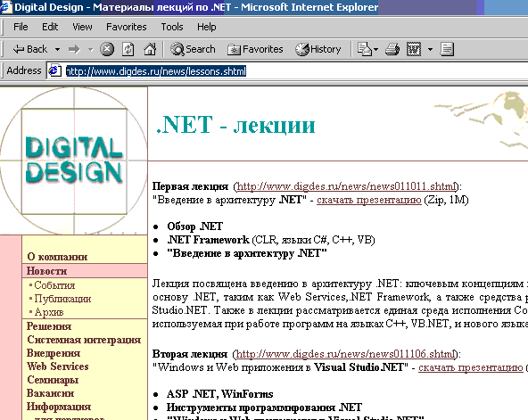Click the 'Обзор .NET' bullet item
Viewport: 528px width, 420px height.
[195, 226]
